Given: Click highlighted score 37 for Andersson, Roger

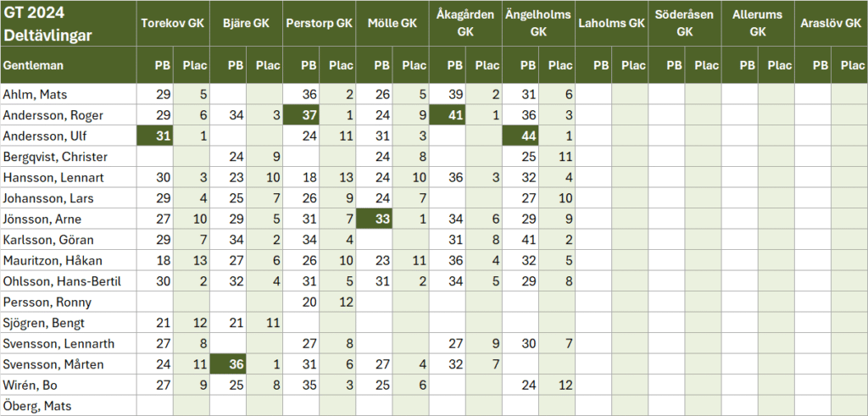Looking at the screenshot, I should point(301,115).
